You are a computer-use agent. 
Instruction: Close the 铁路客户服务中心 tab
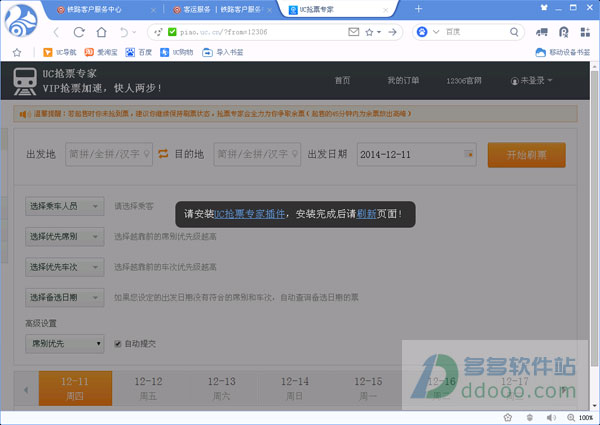(153, 10)
